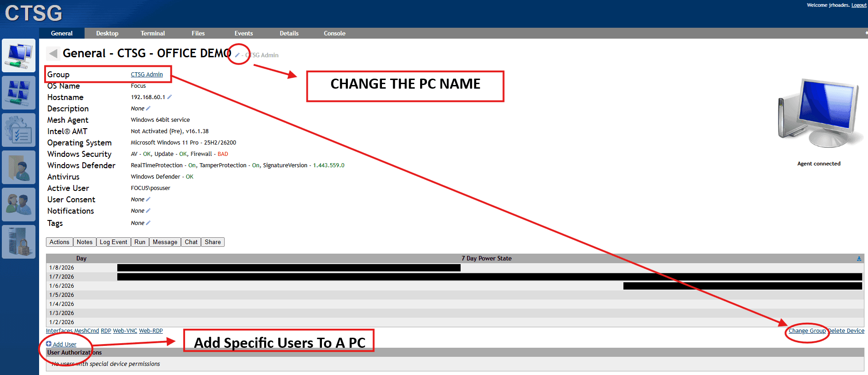
Task: Download the 7 Day Power State data
Action: 859,258
